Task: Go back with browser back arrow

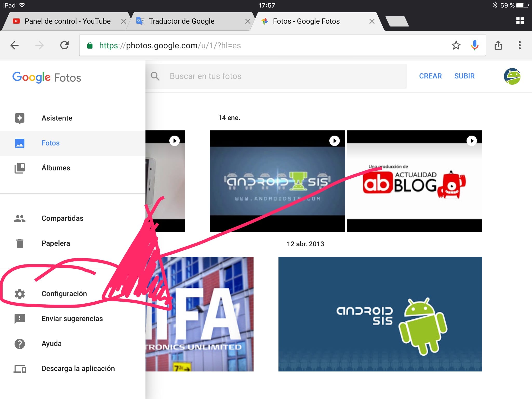Action: click(15, 45)
